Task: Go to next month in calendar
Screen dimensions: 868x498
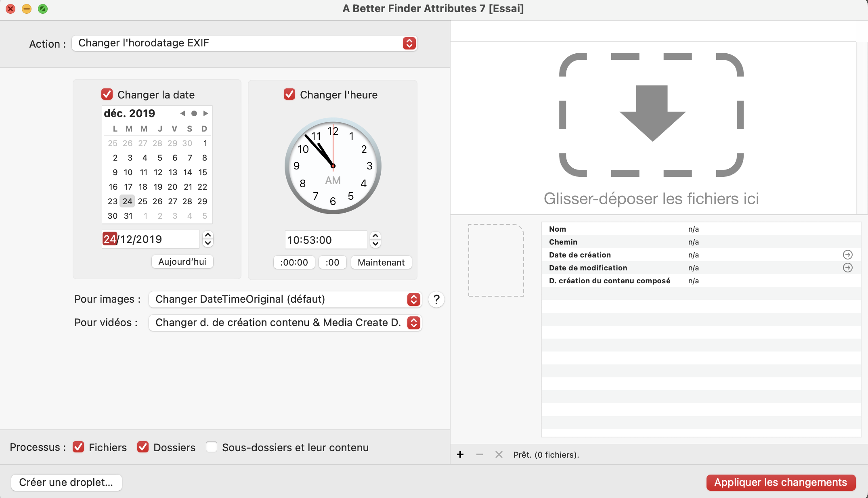Action: (205, 113)
